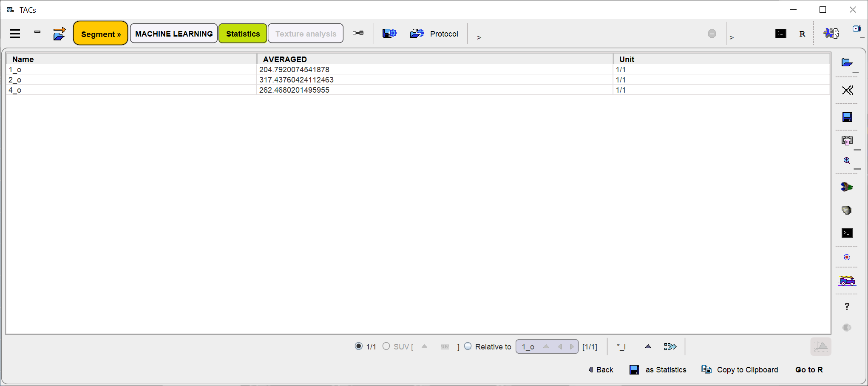This screenshot has width=868, height=386.
Task: Click the left arrow in 1_o selector
Action: (x=560, y=346)
